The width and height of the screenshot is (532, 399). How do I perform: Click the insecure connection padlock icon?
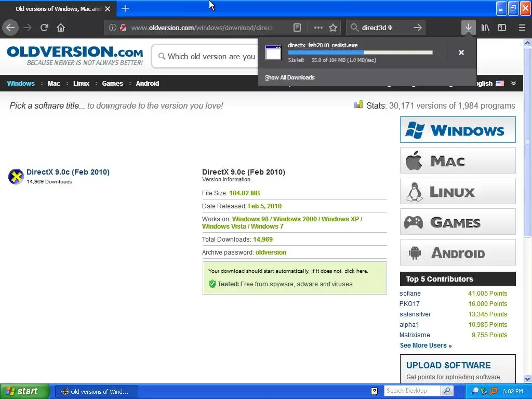(123, 28)
